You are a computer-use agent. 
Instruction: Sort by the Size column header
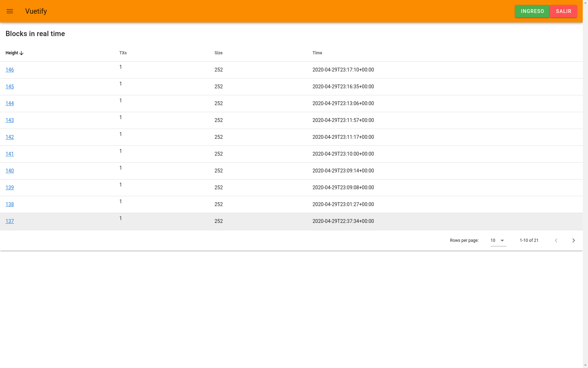[x=218, y=53]
